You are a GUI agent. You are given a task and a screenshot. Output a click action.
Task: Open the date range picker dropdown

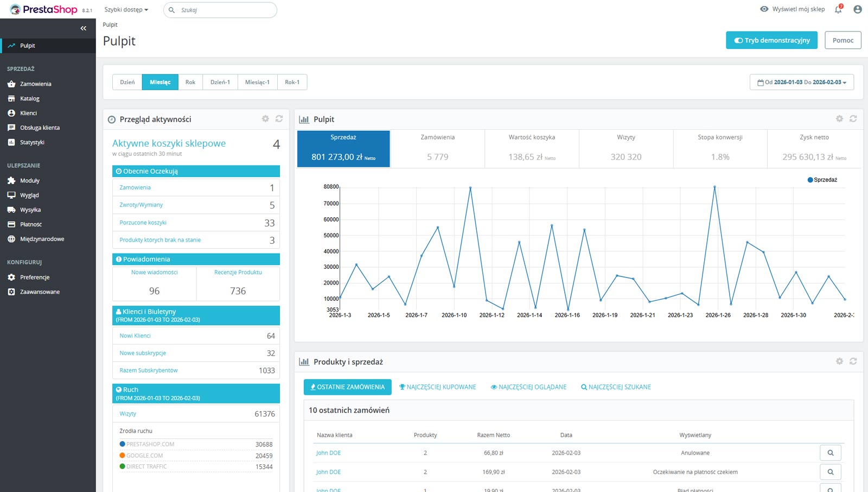801,82
